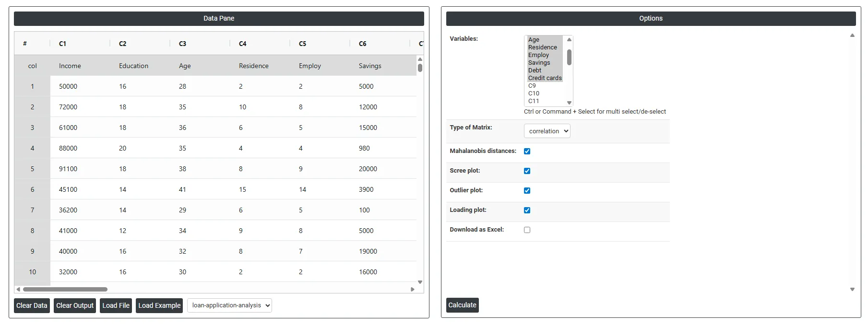Image resolution: width=868 pixels, height=327 pixels.
Task: Click the Savings cell with value 16000
Action: point(380,272)
